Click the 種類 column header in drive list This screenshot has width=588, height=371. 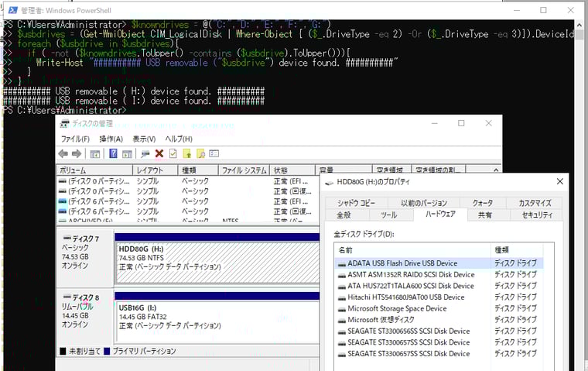click(517, 250)
